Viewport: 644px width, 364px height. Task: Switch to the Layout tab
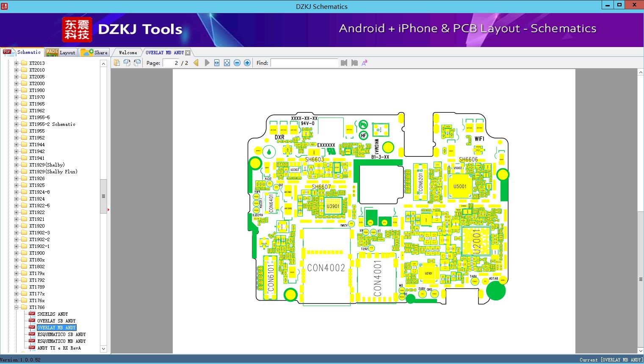tap(61, 52)
